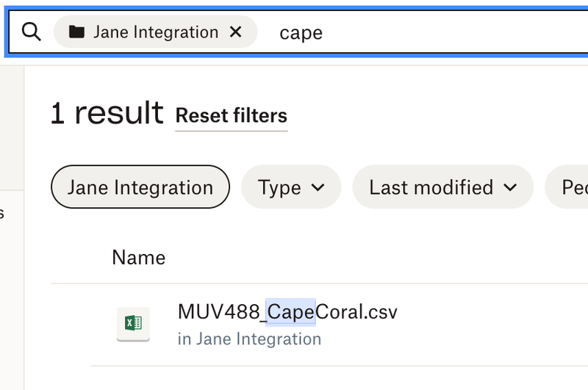Click Reset filters link

pyautogui.click(x=231, y=116)
